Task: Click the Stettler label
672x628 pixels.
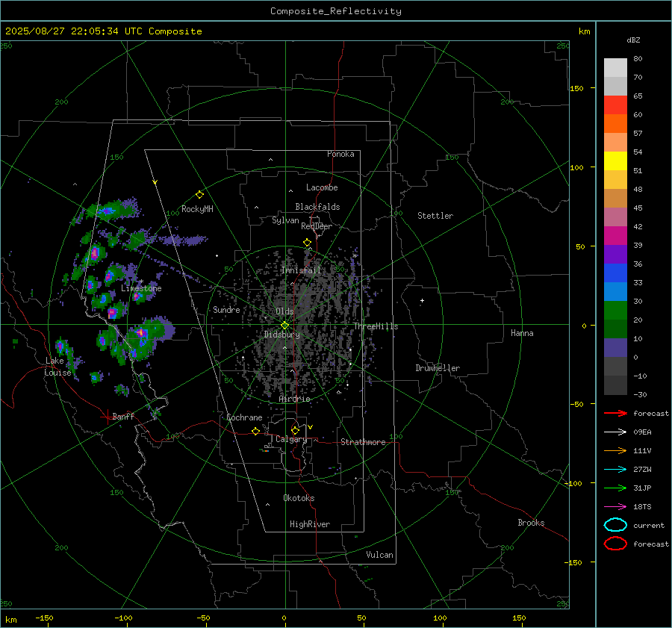Action: [x=435, y=216]
